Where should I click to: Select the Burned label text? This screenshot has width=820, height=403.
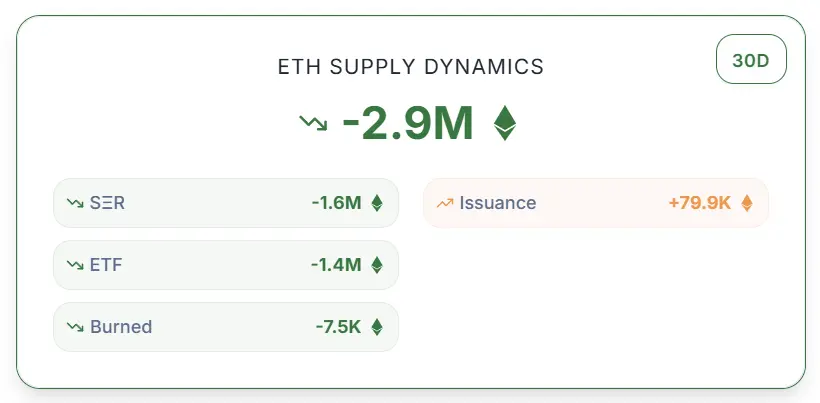point(121,327)
